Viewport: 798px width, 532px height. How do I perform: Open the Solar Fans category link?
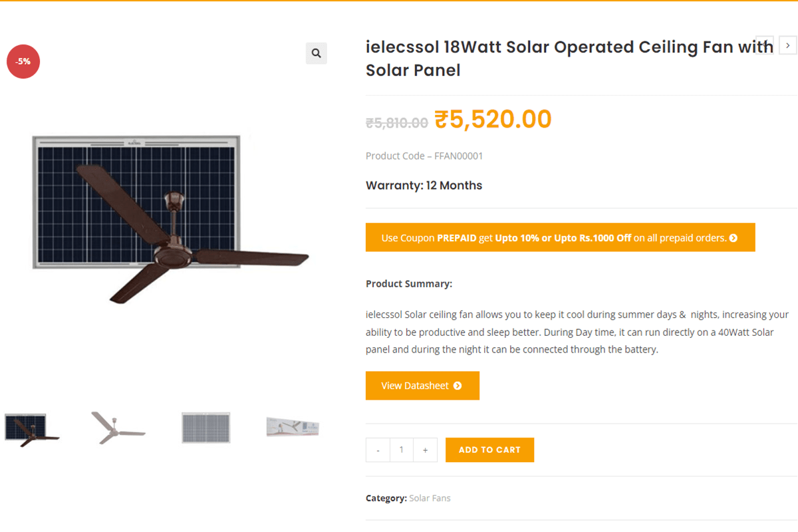(x=429, y=497)
